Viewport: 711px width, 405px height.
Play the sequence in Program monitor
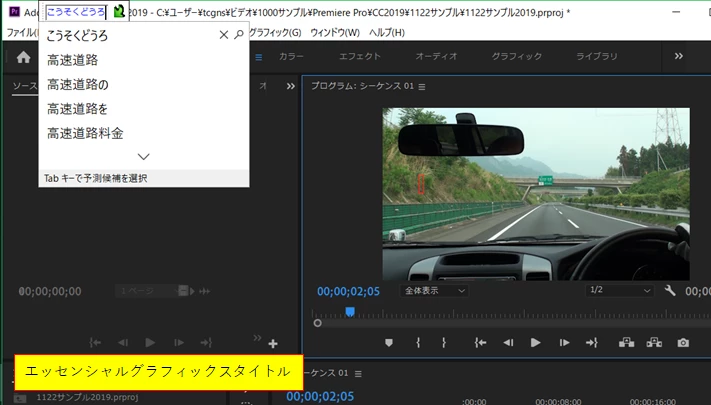click(536, 343)
